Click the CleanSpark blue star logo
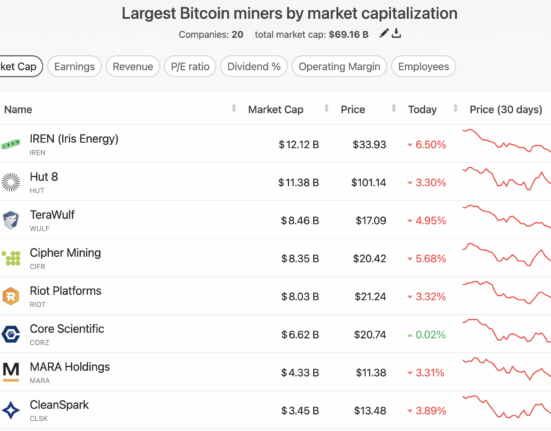 pos(11,410)
